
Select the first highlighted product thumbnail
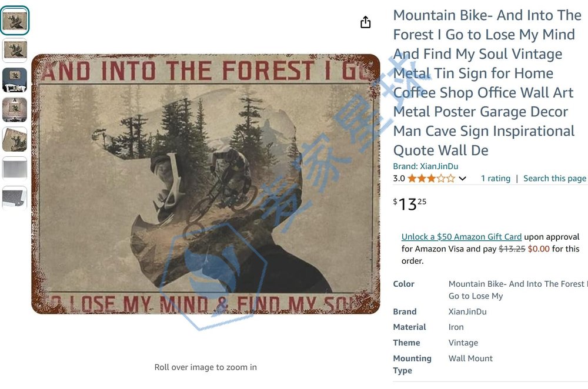[15, 21]
